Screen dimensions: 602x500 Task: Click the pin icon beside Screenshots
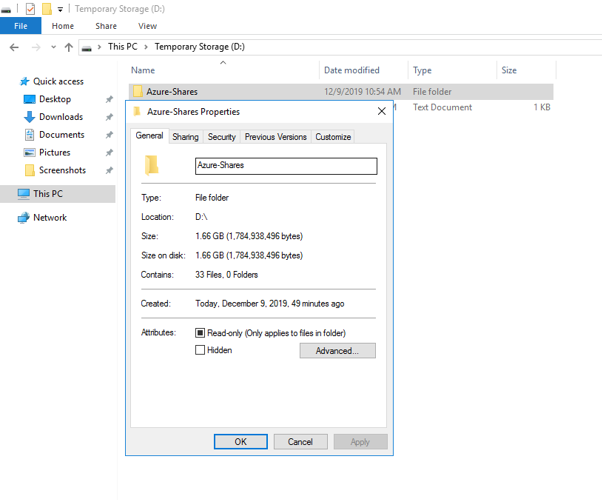click(x=109, y=170)
